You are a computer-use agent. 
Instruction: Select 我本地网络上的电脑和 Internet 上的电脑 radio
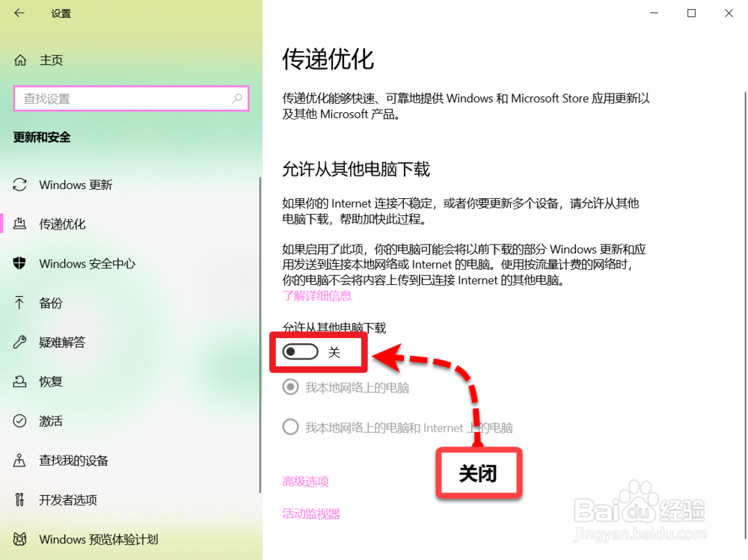pos(290,426)
